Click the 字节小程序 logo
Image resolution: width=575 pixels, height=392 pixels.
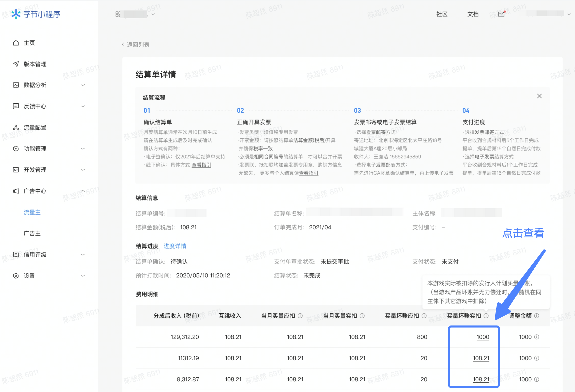point(36,14)
